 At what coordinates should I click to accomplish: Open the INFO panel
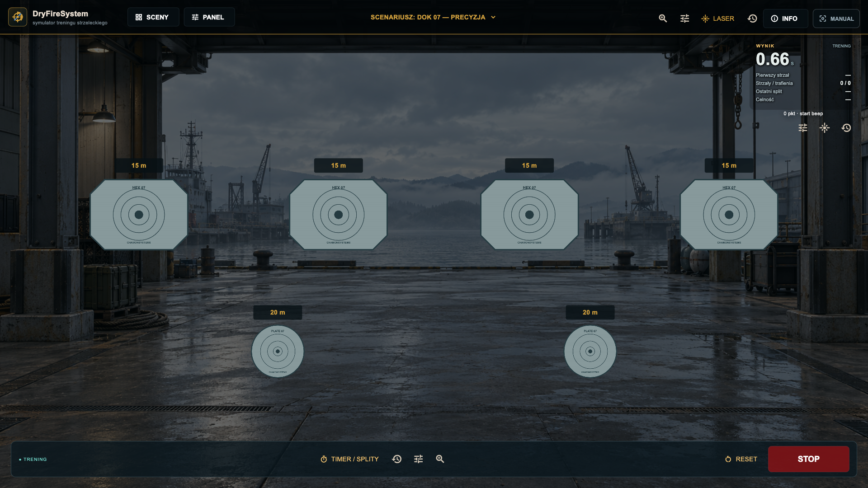(785, 19)
